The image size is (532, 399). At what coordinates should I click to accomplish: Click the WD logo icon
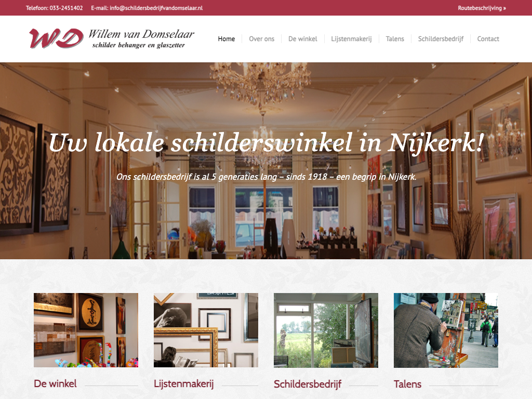56,38
